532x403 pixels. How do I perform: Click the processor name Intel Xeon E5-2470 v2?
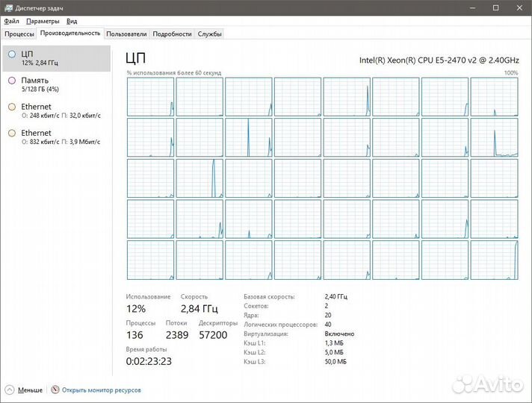tap(439, 60)
